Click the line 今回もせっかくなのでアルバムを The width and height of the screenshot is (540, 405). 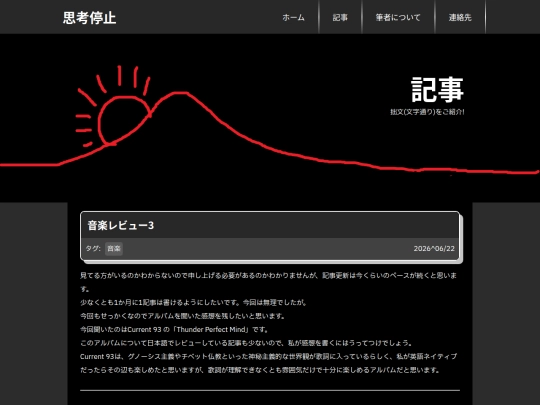coord(183,316)
